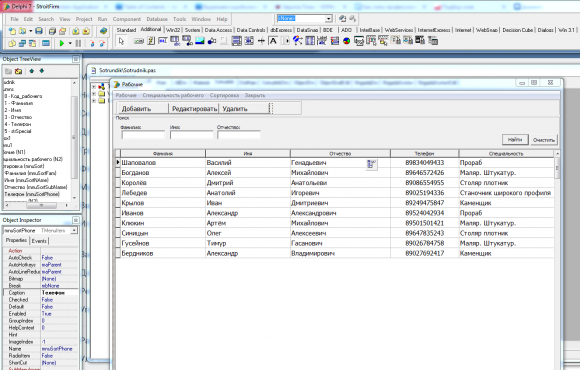This screenshot has height=370, width=580.
Task: Click the Help contents book icon
Action: [x=103, y=31]
